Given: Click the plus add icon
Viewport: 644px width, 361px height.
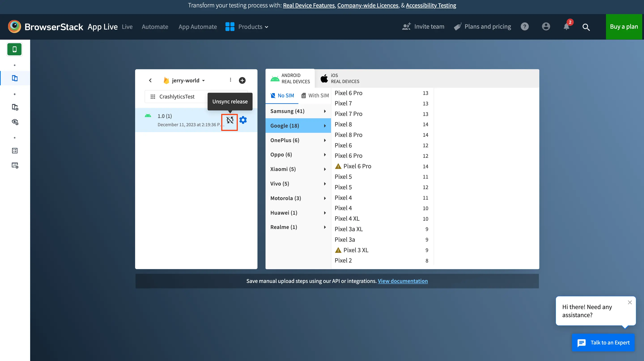Looking at the screenshot, I should tap(242, 80).
